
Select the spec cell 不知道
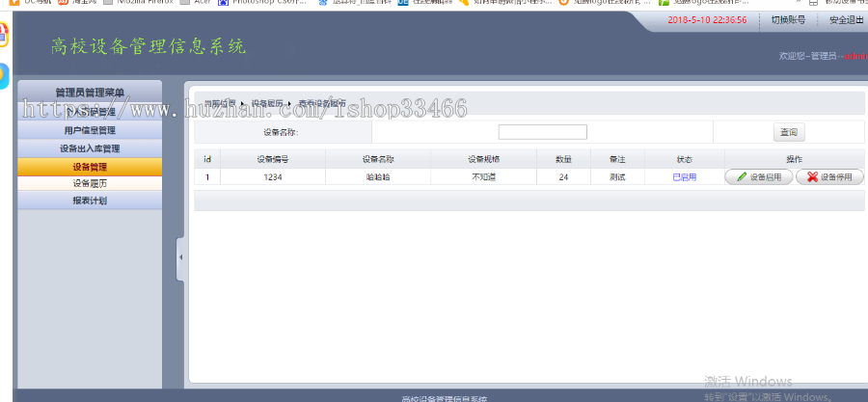(484, 177)
